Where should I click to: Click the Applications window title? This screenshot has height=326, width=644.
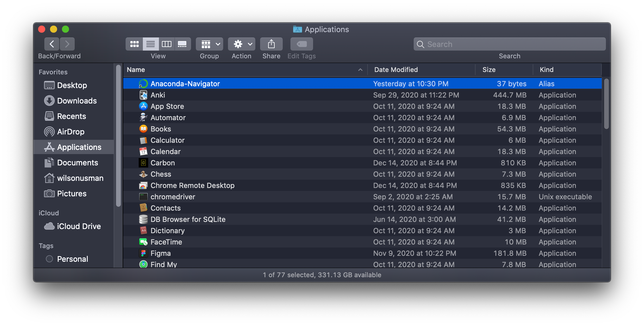point(327,29)
